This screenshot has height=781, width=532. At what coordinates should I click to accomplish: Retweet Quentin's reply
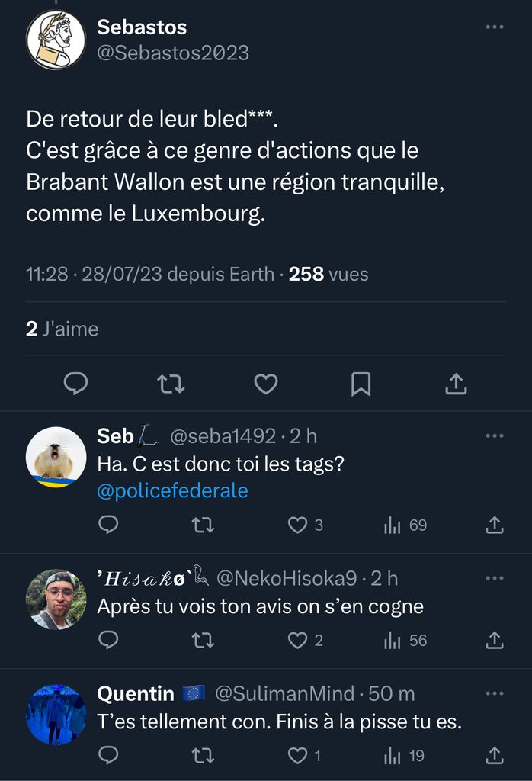click(x=203, y=755)
